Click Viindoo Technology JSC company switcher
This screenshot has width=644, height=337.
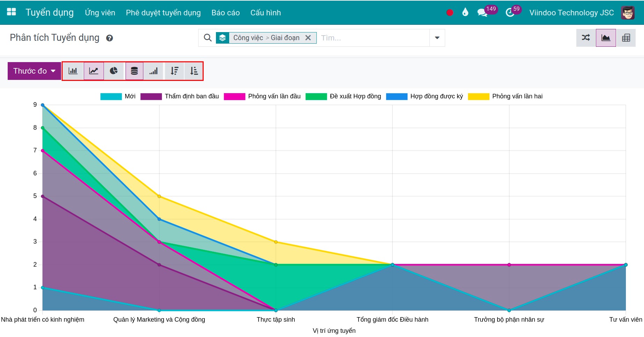[x=571, y=13]
